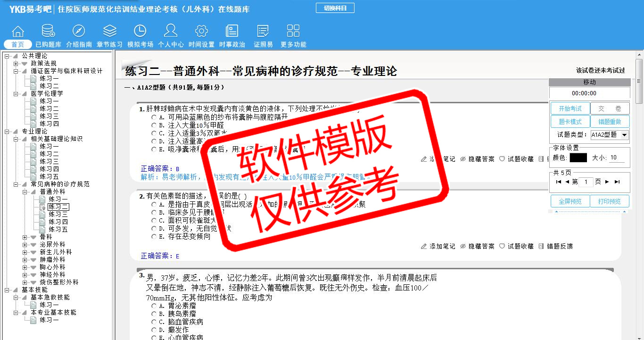Select option E for question 2
644x340 pixels.
pyautogui.click(x=154, y=237)
